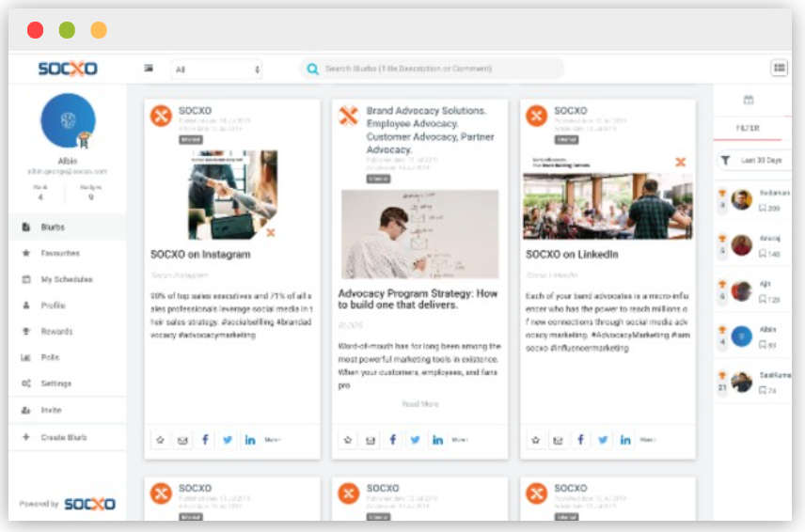Click the icon left of the All dropdown
This screenshot has width=805, height=532.
149,69
